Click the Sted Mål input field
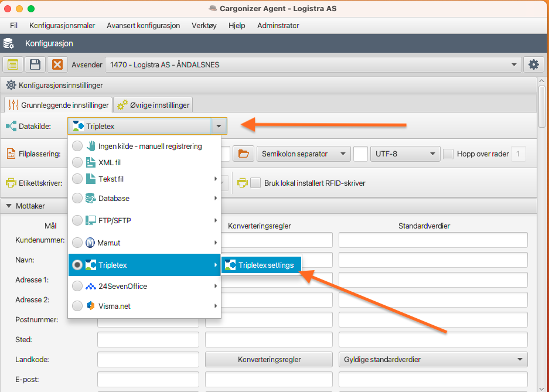This screenshot has height=392, width=549. [148, 339]
